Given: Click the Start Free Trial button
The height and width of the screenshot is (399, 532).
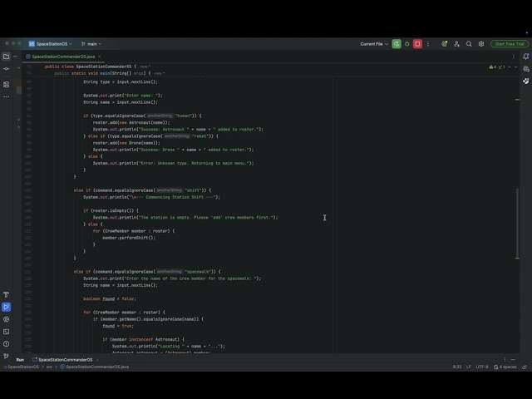Looking at the screenshot, I should click(510, 44).
